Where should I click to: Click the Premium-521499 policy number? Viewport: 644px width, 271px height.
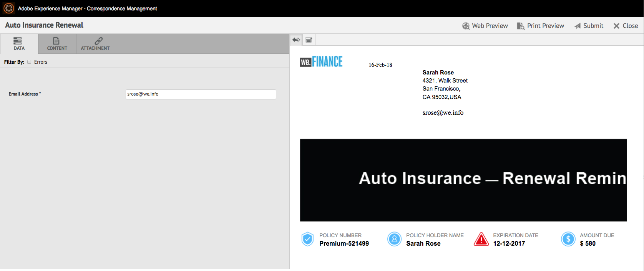[x=344, y=243]
